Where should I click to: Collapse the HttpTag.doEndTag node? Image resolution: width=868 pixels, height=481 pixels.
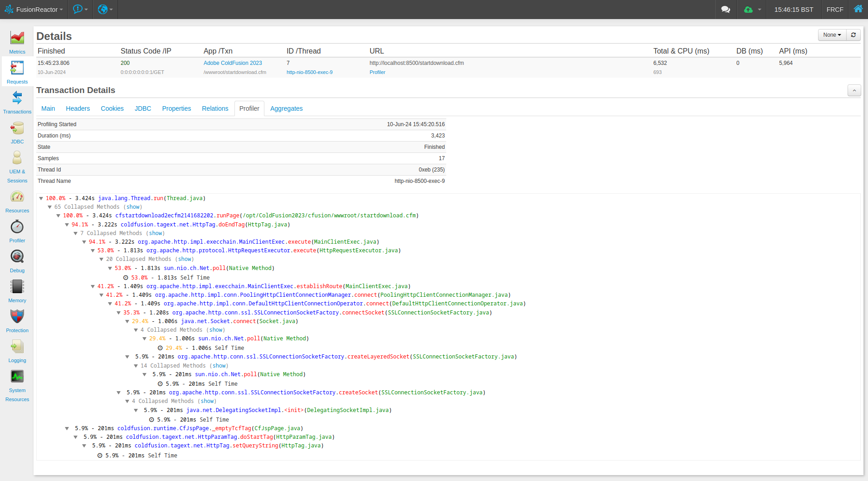pos(67,225)
